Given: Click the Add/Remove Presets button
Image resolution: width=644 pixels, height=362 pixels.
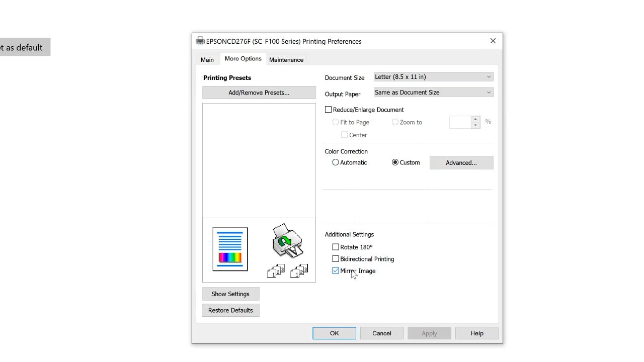Looking at the screenshot, I should 259,93.
